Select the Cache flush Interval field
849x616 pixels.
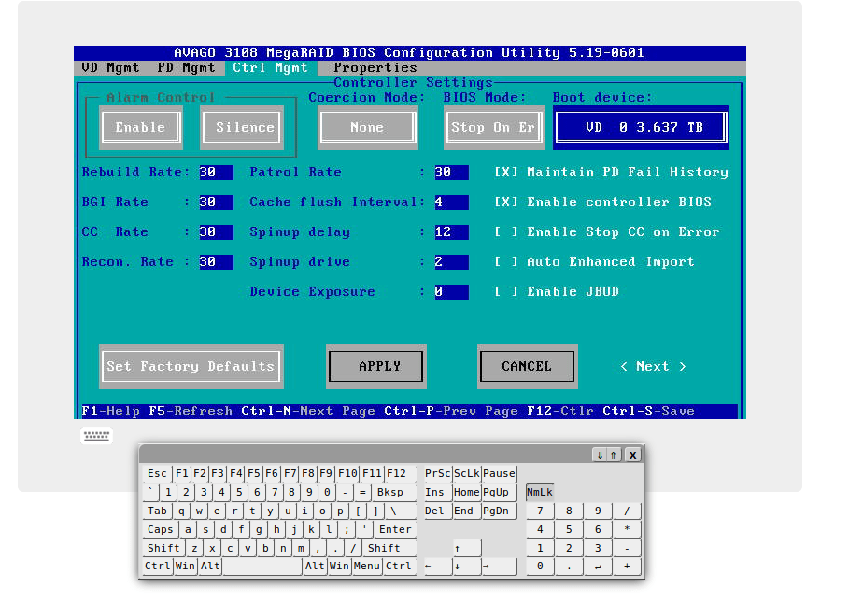(x=451, y=202)
